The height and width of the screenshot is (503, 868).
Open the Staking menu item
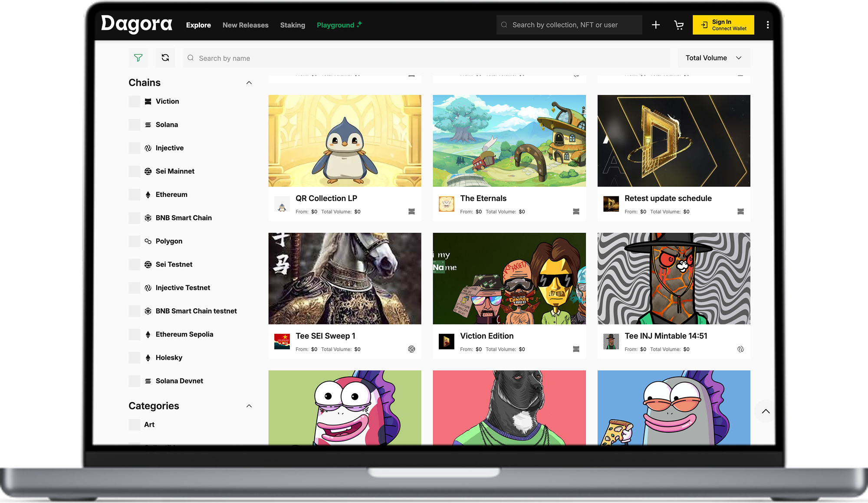(x=293, y=25)
